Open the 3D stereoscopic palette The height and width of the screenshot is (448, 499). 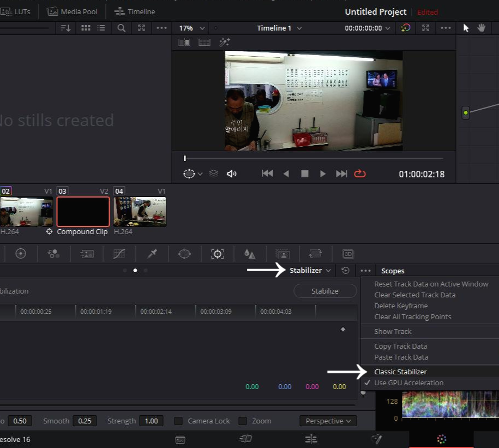pos(348,254)
